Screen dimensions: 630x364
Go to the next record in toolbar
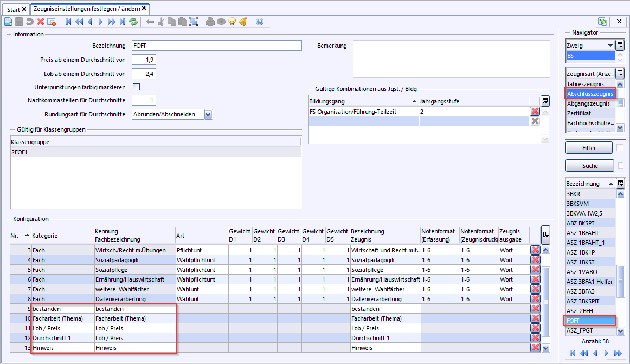100,22
